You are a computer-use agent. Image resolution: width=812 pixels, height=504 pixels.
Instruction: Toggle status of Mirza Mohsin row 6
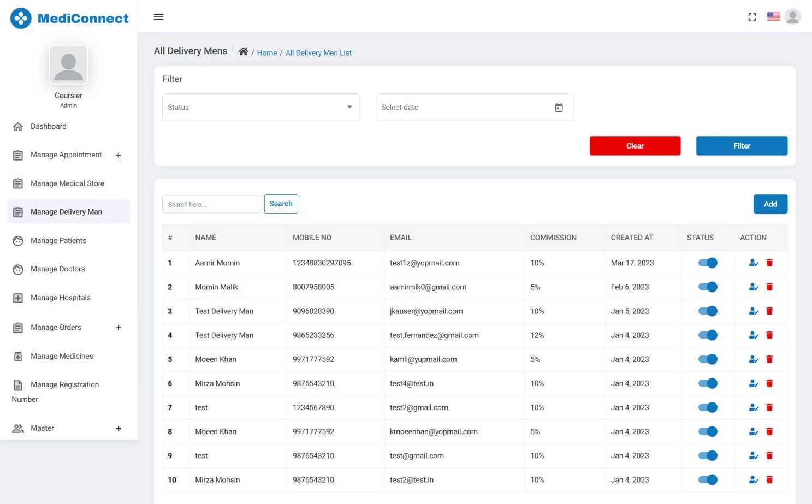click(x=708, y=383)
